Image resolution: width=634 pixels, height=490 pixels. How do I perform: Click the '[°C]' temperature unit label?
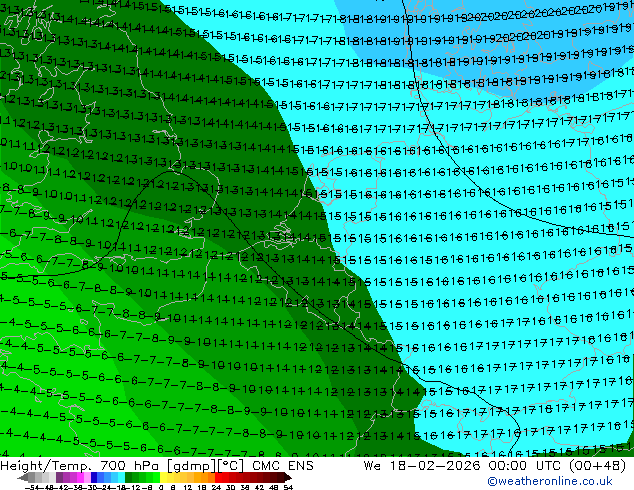(232, 466)
